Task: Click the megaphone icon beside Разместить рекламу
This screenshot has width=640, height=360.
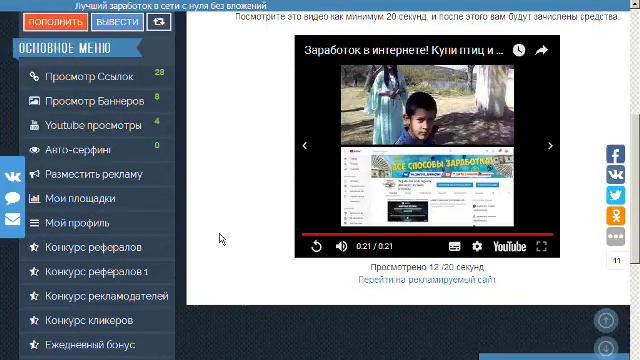Action: point(34,174)
